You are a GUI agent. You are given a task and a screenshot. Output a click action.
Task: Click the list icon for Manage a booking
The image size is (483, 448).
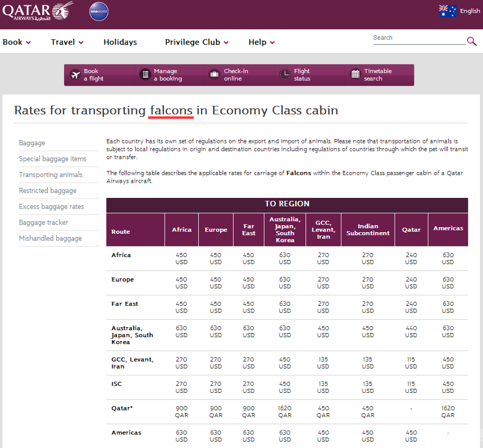point(145,75)
